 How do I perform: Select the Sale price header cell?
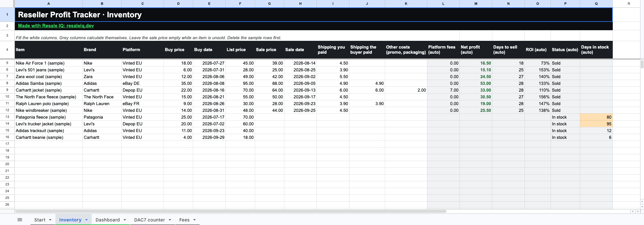(x=270, y=50)
